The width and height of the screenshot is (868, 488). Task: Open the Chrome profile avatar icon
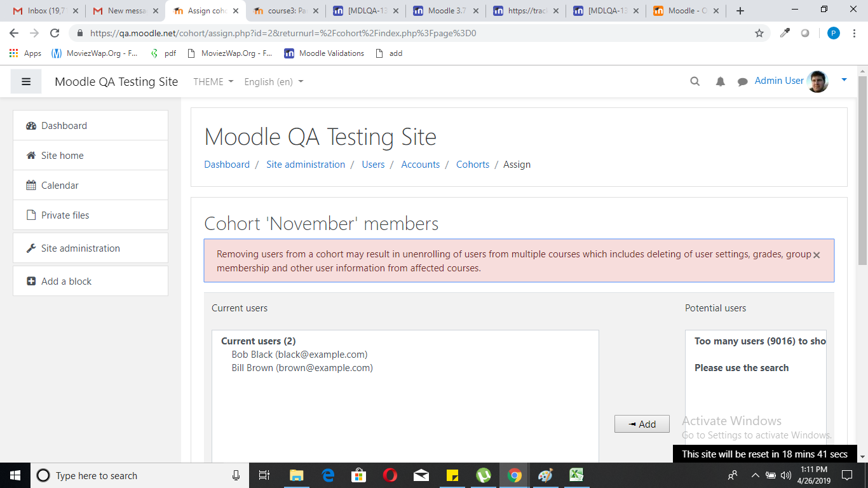click(833, 33)
